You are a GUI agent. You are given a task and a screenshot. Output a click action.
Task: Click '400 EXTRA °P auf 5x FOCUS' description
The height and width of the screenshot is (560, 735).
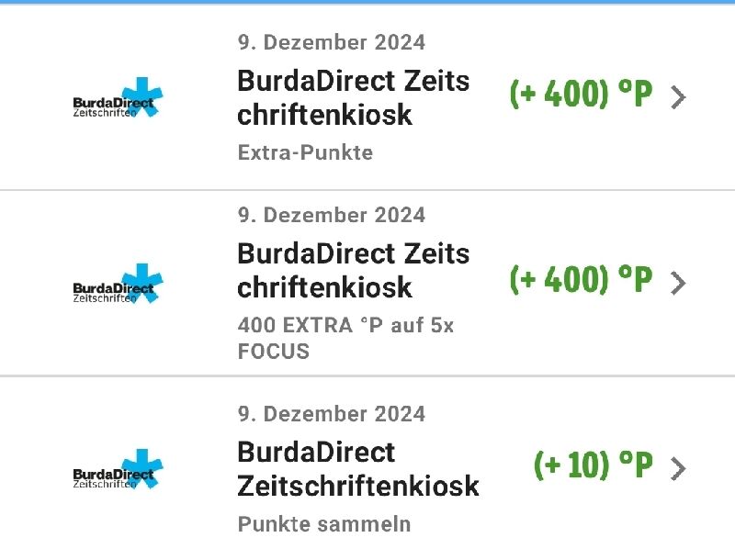coord(345,338)
